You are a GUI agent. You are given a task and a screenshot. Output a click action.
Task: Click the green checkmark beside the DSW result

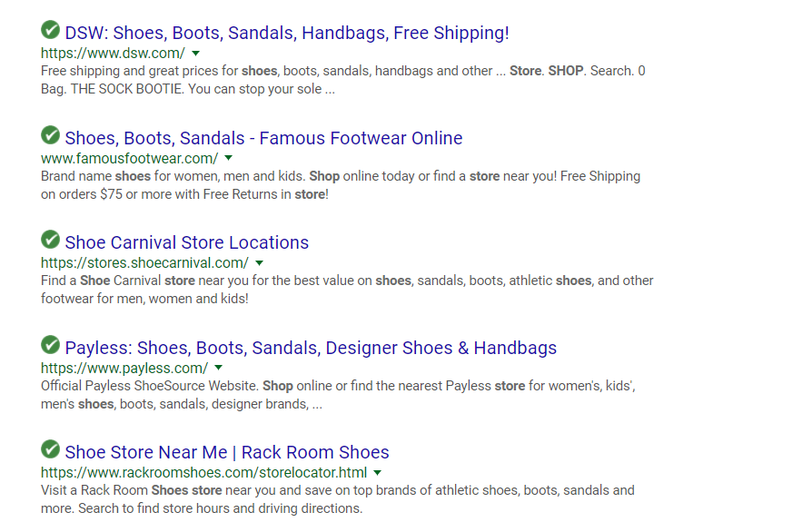50,30
